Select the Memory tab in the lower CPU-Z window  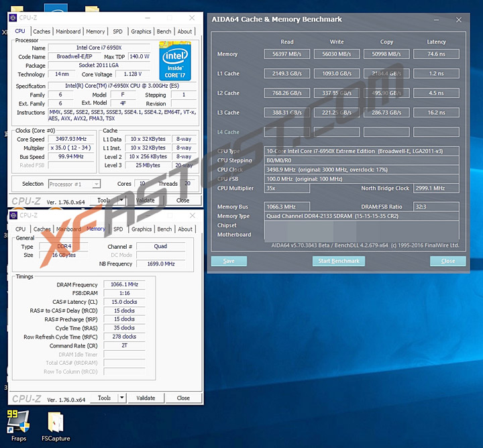(x=96, y=229)
